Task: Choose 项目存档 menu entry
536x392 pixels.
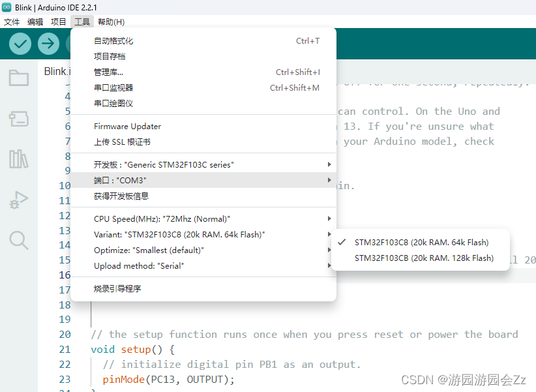Action: tap(203, 57)
